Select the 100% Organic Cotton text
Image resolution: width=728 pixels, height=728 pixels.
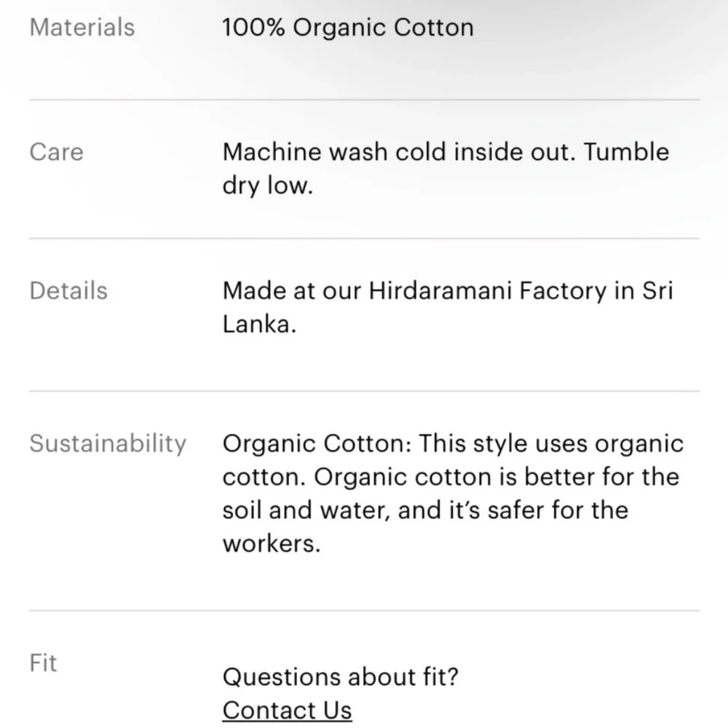coord(347,28)
